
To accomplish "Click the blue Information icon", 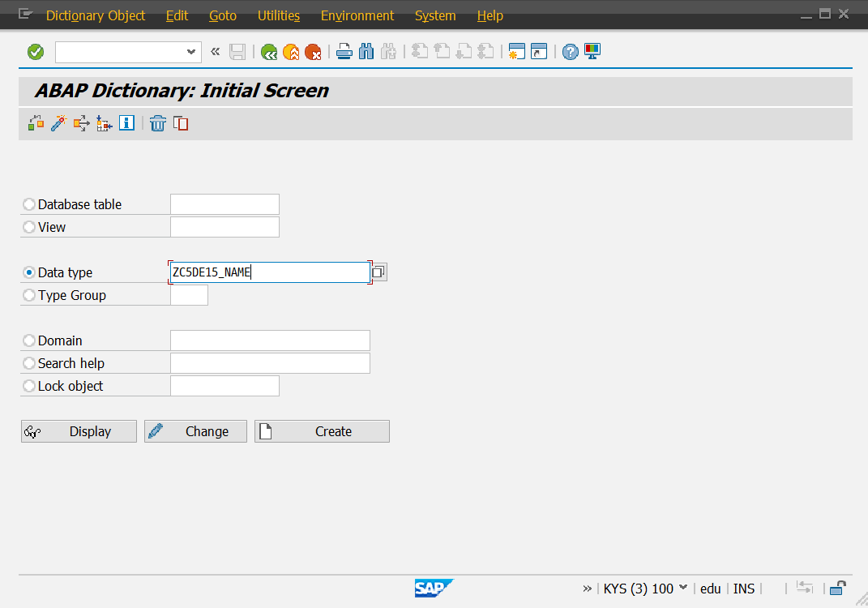I will point(126,123).
